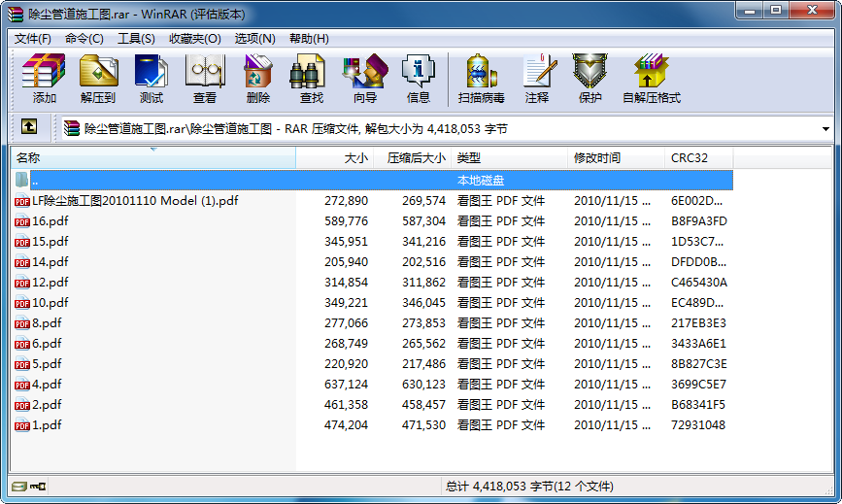The width and height of the screenshot is (842, 504).
Task: Click the PDF icon of 5.pdf
Action: click(x=22, y=364)
